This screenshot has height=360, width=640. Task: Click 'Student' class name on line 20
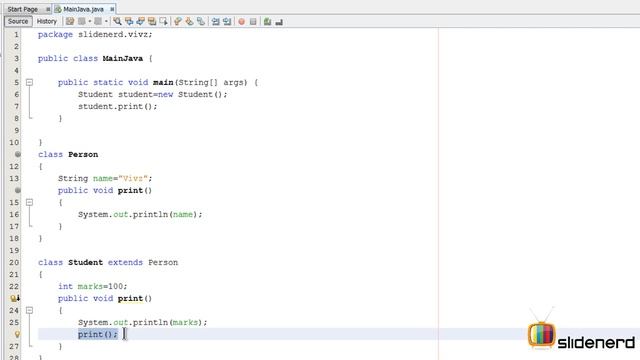coord(85,262)
